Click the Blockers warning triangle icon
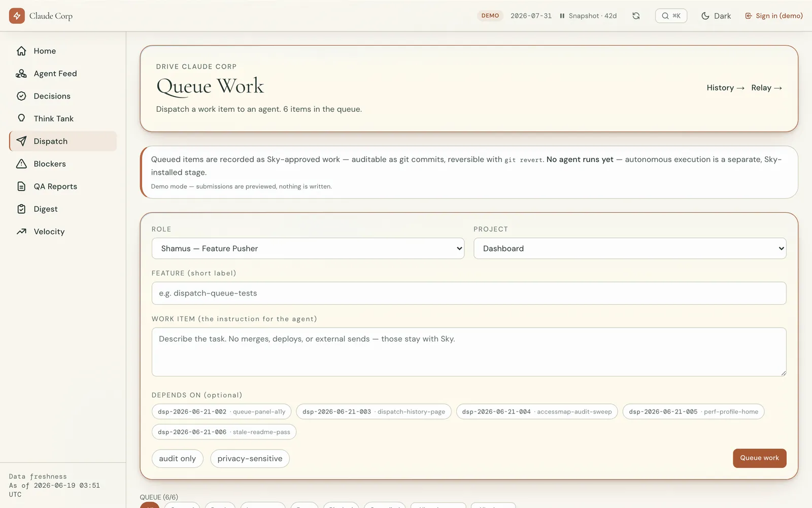 (x=21, y=164)
